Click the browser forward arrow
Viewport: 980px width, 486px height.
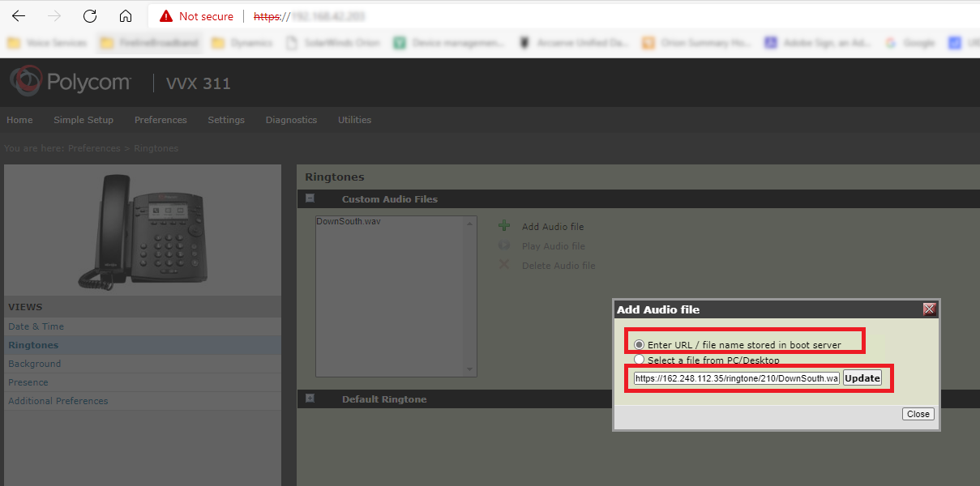coord(54,16)
